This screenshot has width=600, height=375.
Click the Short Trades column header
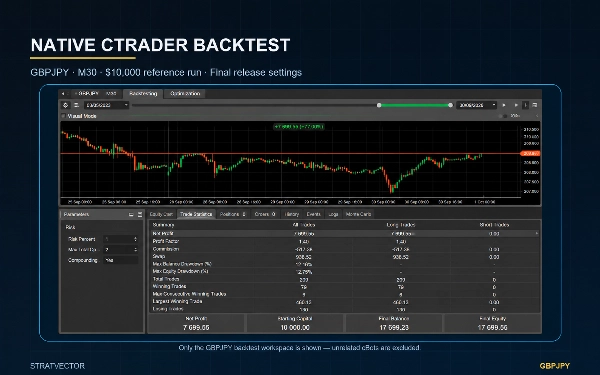point(494,225)
